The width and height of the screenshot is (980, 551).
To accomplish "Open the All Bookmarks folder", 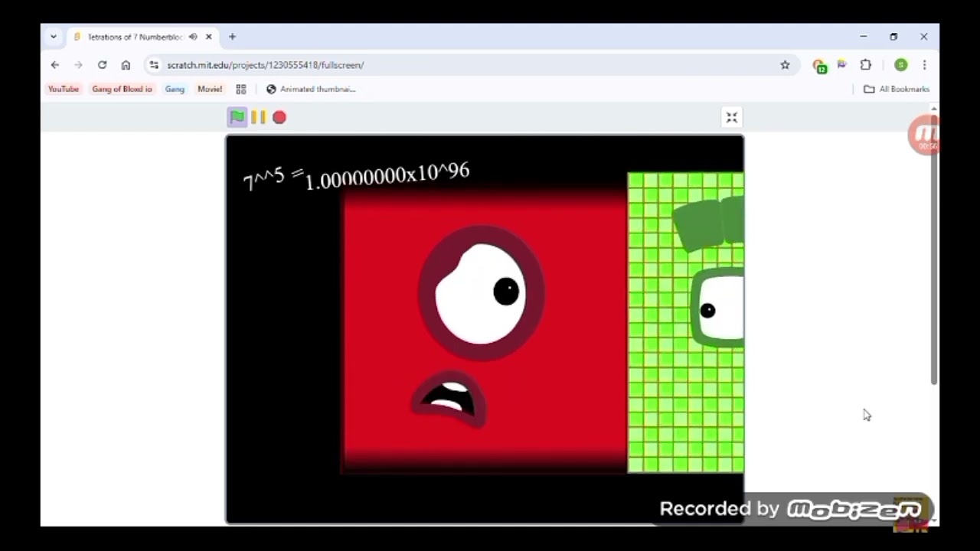I will click(x=897, y=89).
